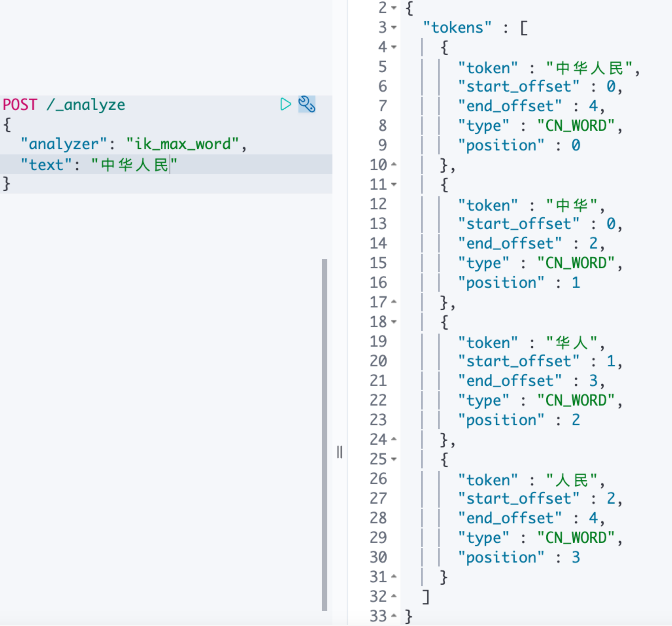Fold the second token object at line 11
This screenshot has width=672, height=626.
tap(394, 184)
